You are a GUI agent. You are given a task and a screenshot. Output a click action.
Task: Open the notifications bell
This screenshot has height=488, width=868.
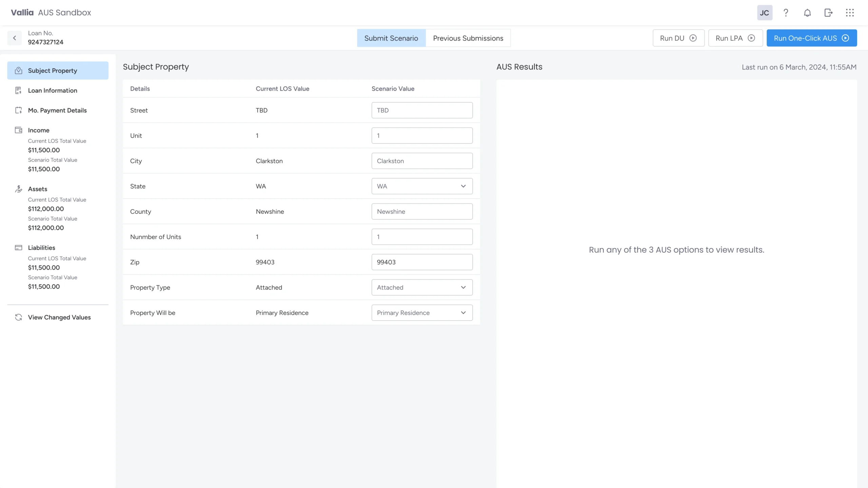coord(807,13)
